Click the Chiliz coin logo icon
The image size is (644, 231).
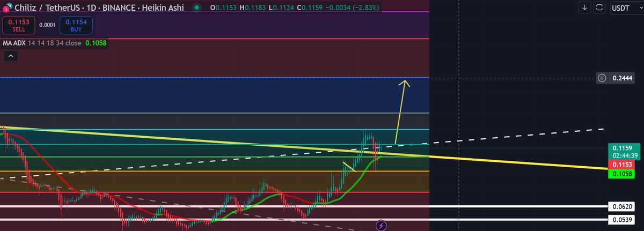click(6, 9)
